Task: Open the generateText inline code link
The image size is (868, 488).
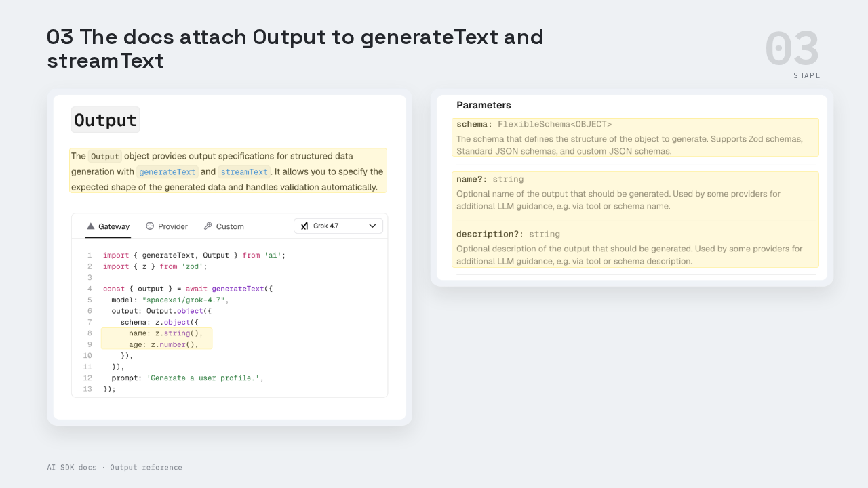Action: [167, 172]
